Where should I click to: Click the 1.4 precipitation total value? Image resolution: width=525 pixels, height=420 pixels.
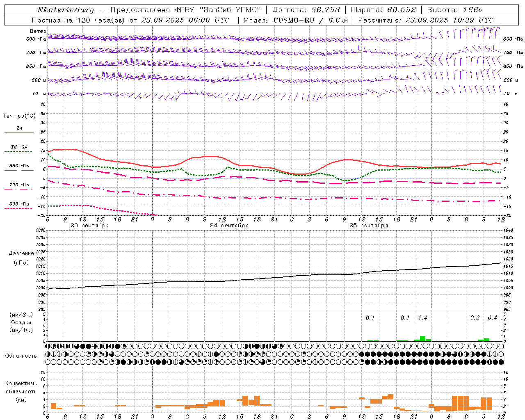[x=422, y=317]
